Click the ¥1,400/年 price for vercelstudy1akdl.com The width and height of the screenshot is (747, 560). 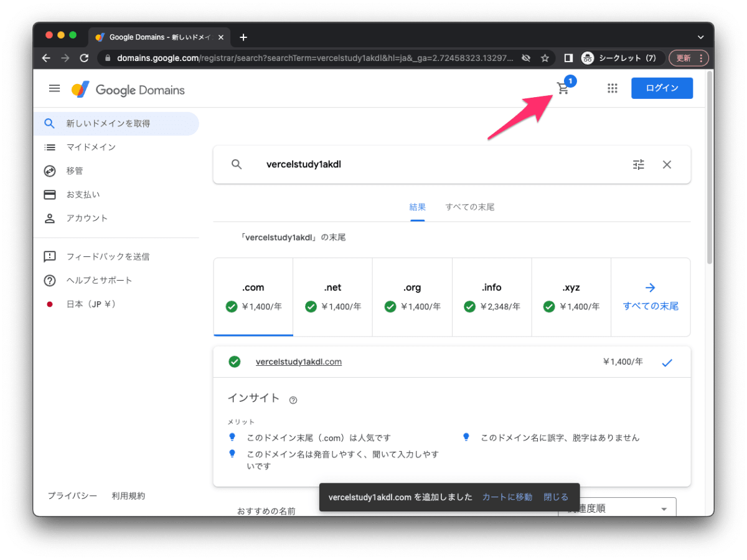[623, 362]
